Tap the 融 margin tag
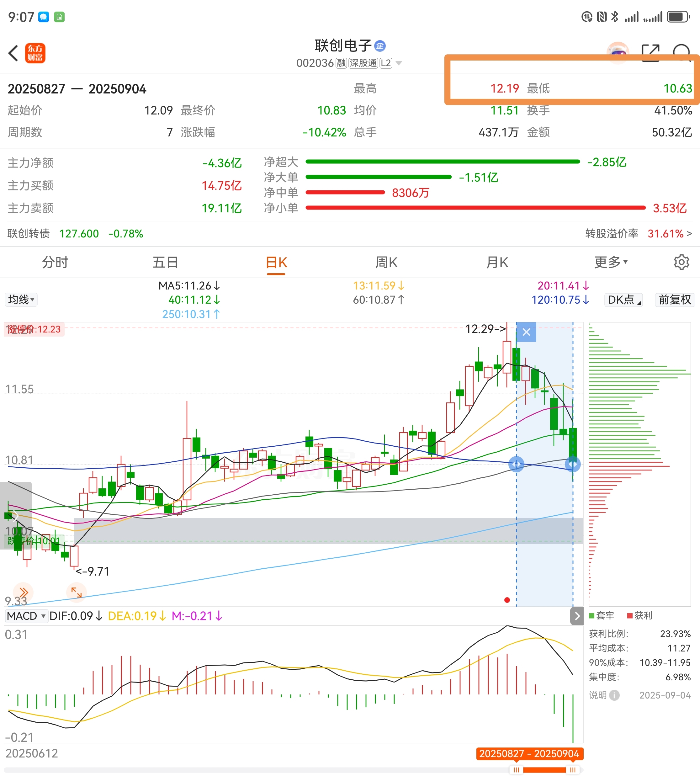The height and width of the screenshot is (776, 700). point(341,63)
